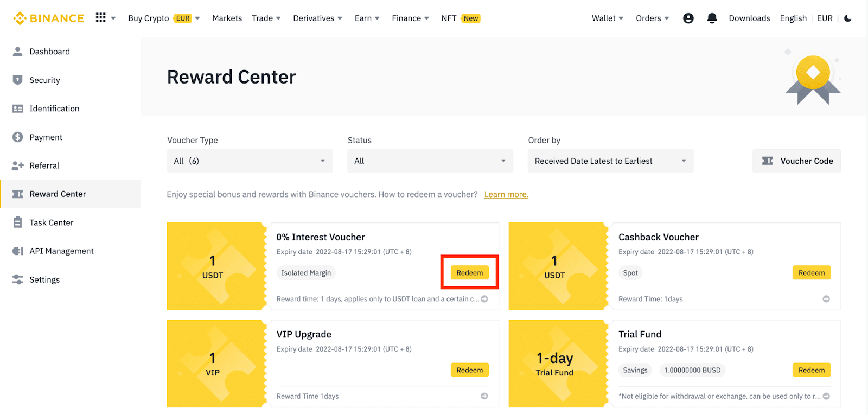Click the ticket icon on Voucher Code button
The image size is (868, 414).
pos(768,161)
